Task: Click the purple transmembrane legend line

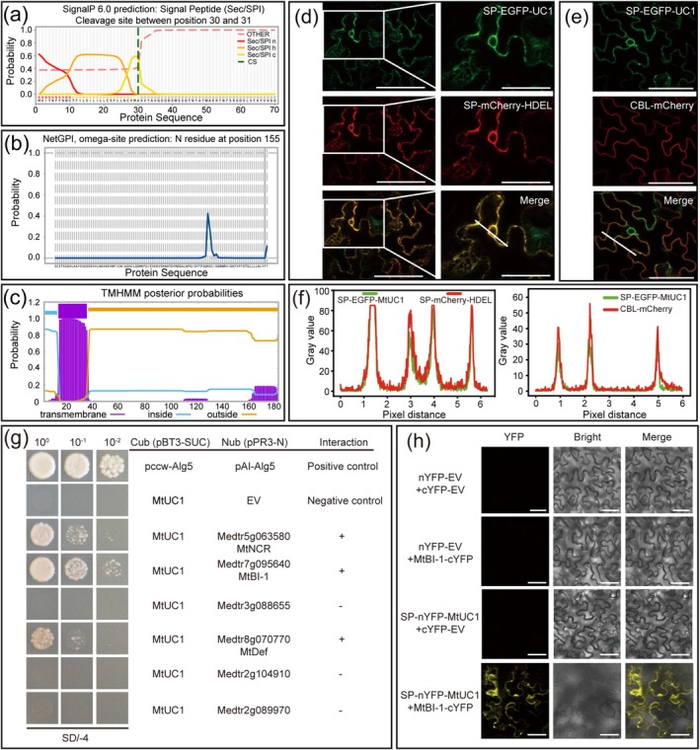Action: (x=117, y=414)
